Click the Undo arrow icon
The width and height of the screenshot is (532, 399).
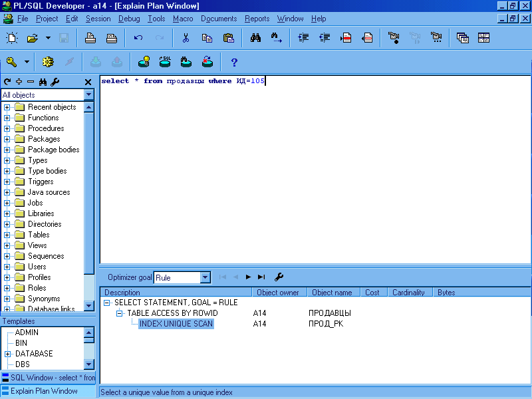pyautogui.click(x=138, y=38)
